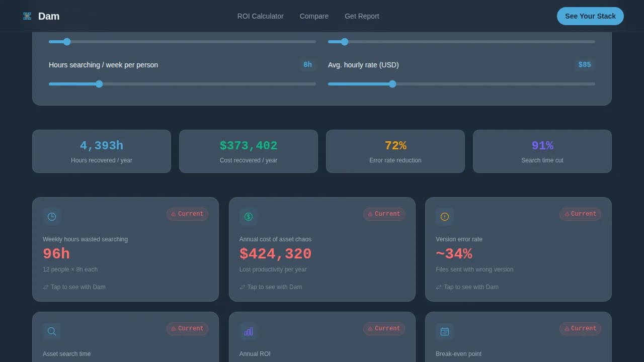Screen dimensions: 644x362
Task: Adjust the Avg. hourly rate slider
Action: pos(461,84)
